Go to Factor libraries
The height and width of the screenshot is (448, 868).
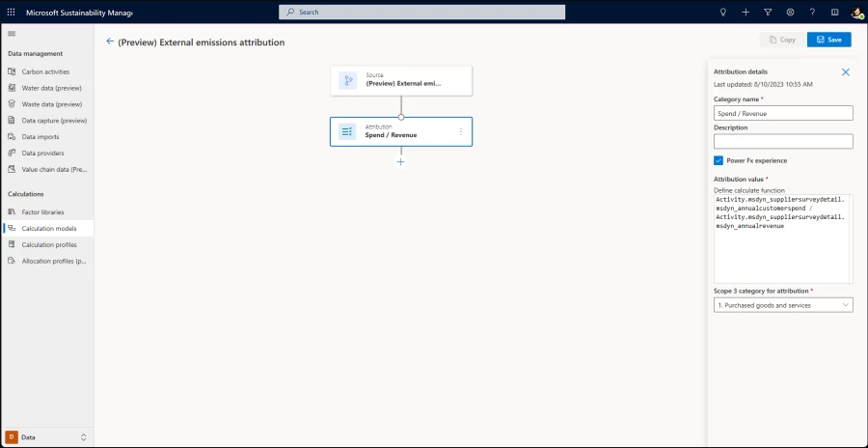tap(42, 212)
